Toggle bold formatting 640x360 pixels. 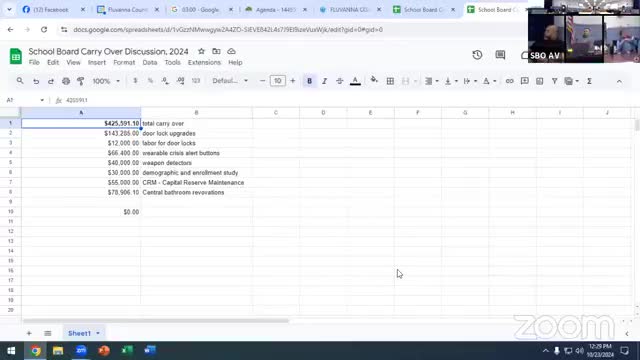[309, 81]
